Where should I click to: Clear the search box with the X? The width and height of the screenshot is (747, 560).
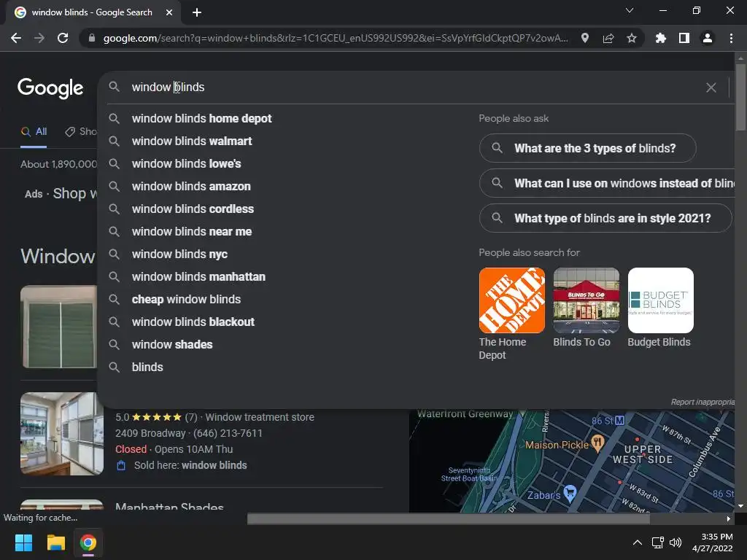coord(711,87)
